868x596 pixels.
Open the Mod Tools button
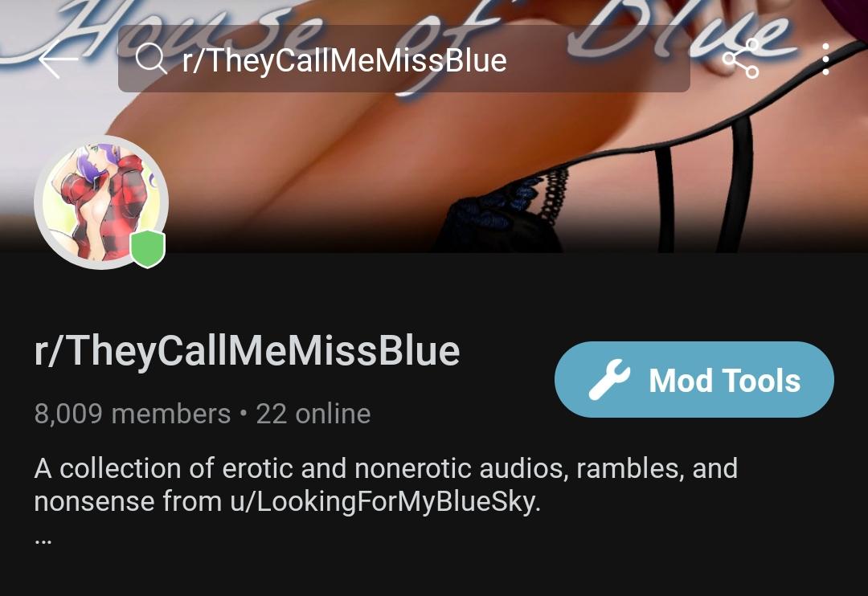694,380
